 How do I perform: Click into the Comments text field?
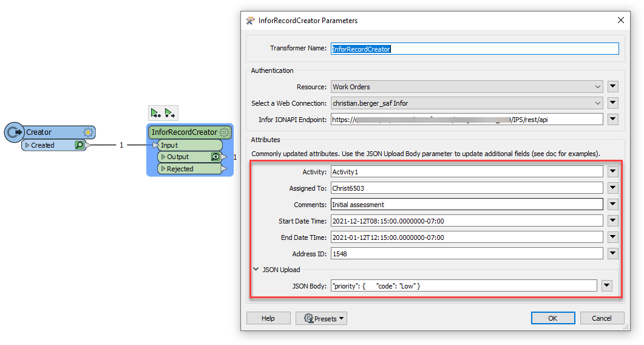tap(467, 205)
